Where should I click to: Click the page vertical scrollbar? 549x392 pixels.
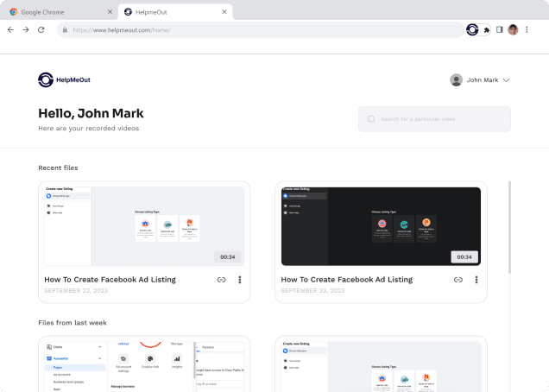pos(508,226)
